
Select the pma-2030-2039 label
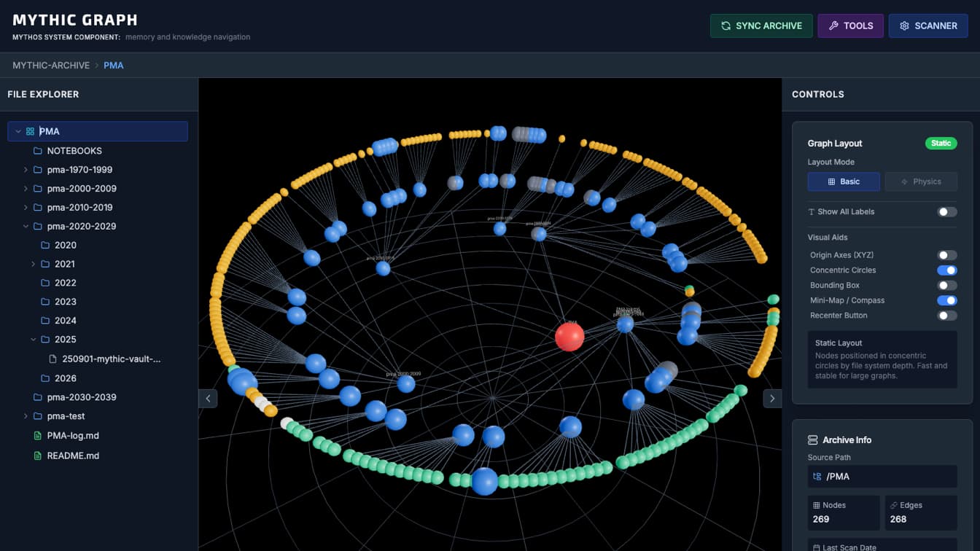82,397
